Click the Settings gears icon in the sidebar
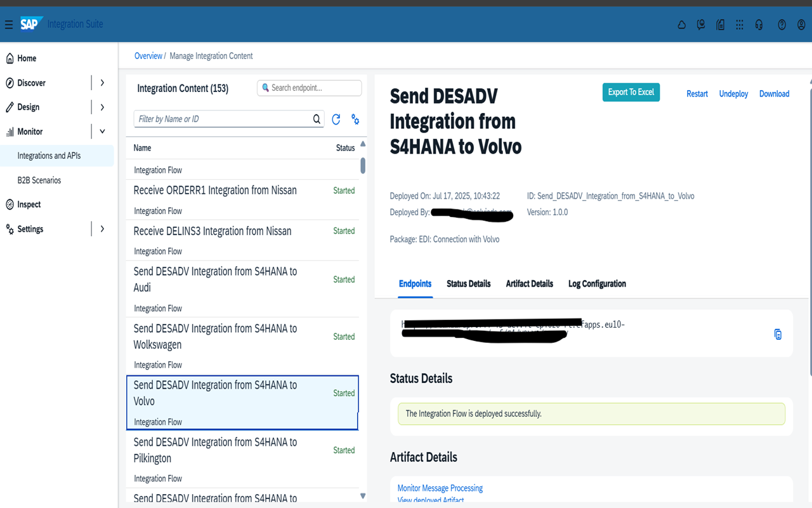Screen dimensions: 812x508 point(10,229)
